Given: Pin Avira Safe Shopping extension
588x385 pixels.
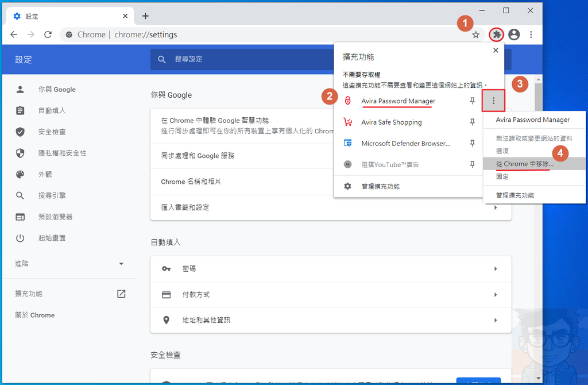Looking at the screenshot, I should click(x=473, y=122).
